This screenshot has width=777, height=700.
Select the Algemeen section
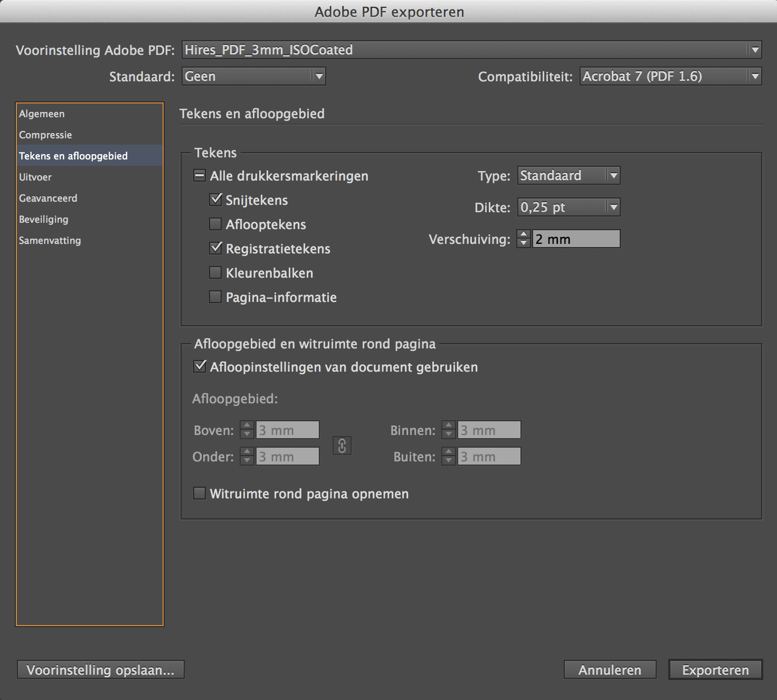pyautogui.click(x=90, y=113)
